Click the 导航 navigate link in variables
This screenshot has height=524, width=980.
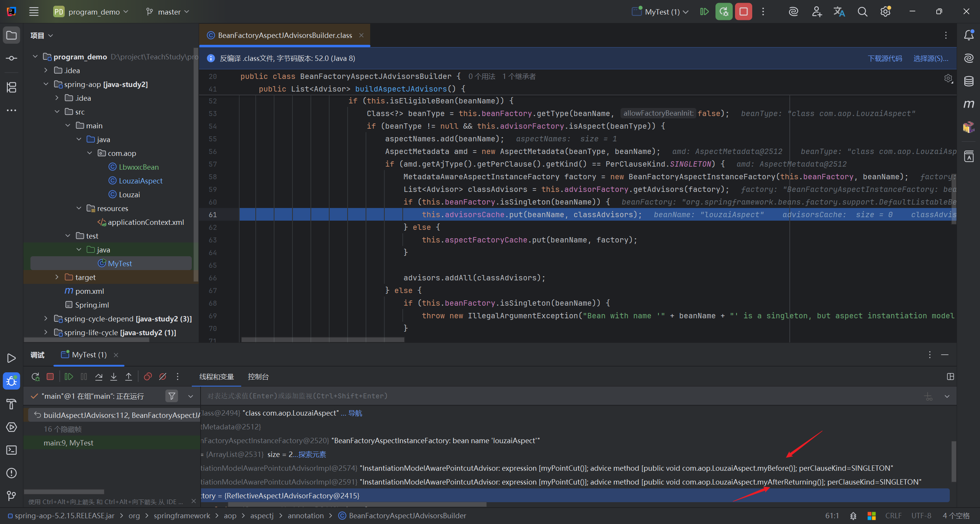tap(355, 413)
